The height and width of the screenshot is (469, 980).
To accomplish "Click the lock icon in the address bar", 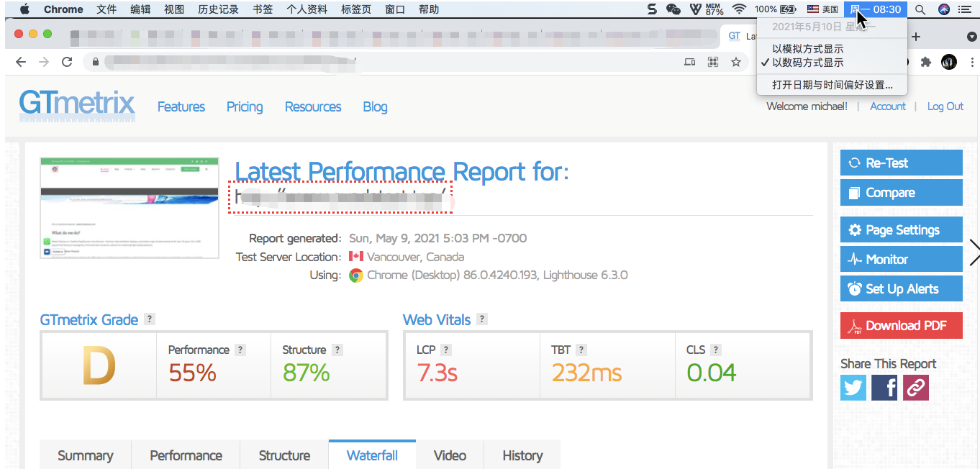I will click(95, 63).
